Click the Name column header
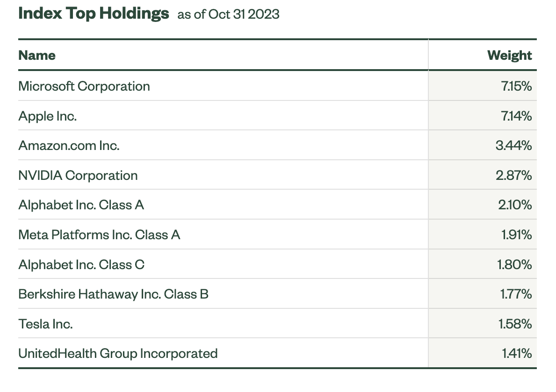The height and width of the screenshot is (392, 556). point(37,55)
